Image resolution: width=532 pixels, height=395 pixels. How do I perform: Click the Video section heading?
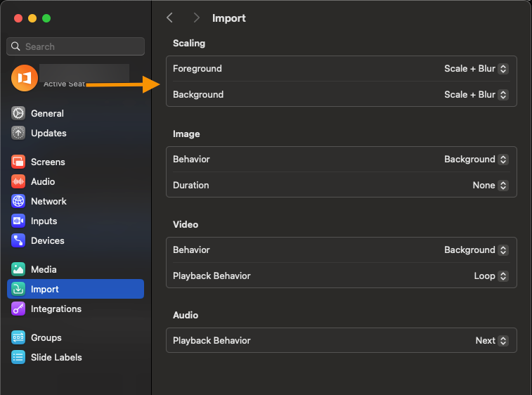point(186,225)
